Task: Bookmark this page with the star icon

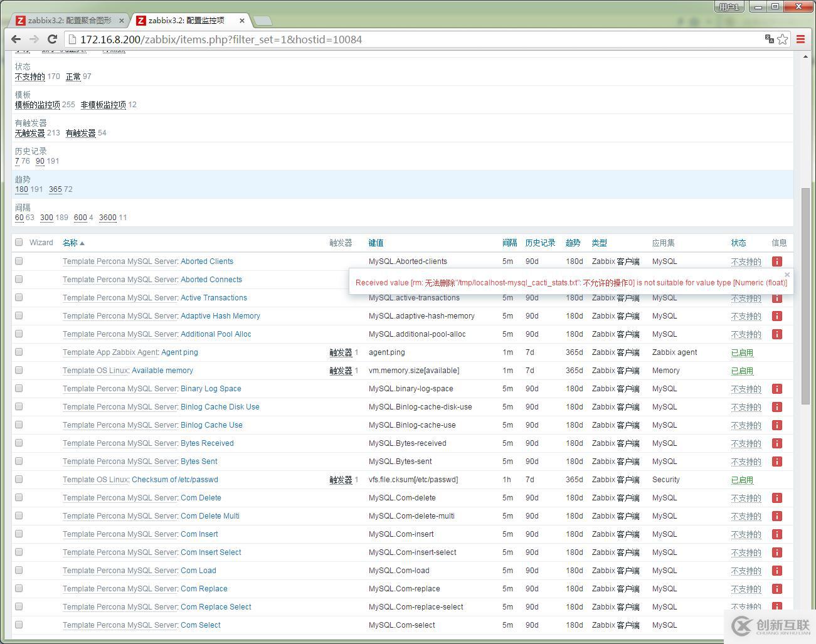Action: point(782,39)
